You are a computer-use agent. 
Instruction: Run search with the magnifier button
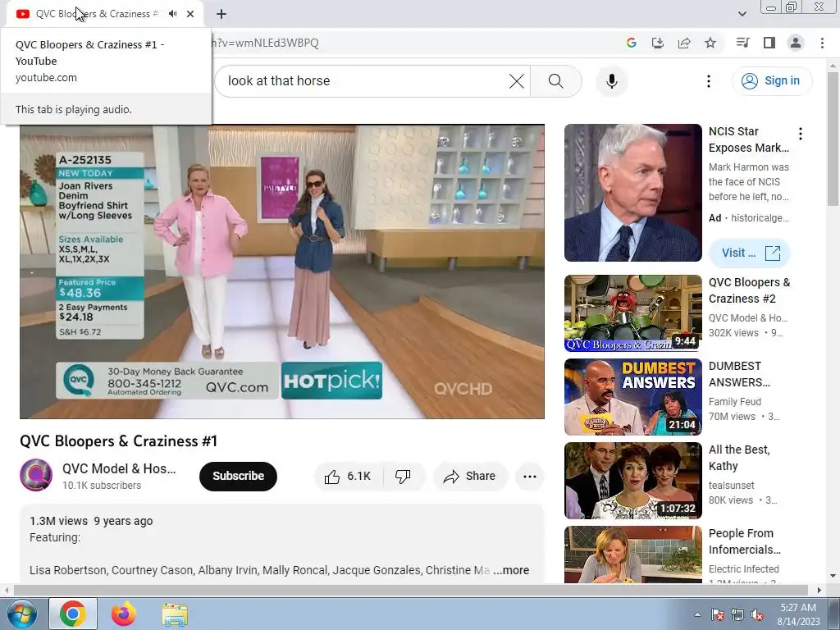coord(556,81)
